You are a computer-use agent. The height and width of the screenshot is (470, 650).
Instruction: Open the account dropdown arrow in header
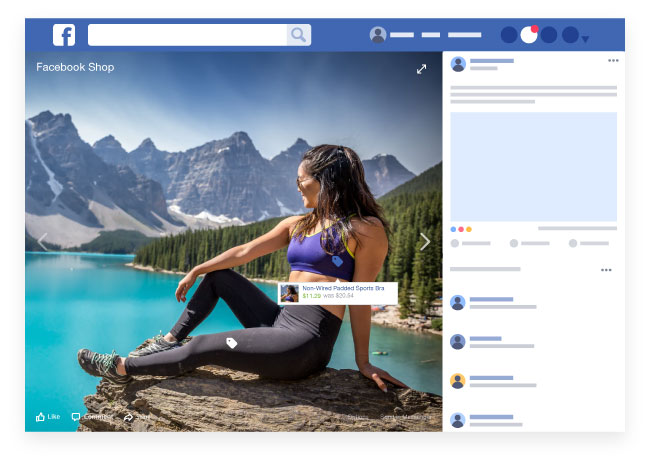tap(585, 40)
